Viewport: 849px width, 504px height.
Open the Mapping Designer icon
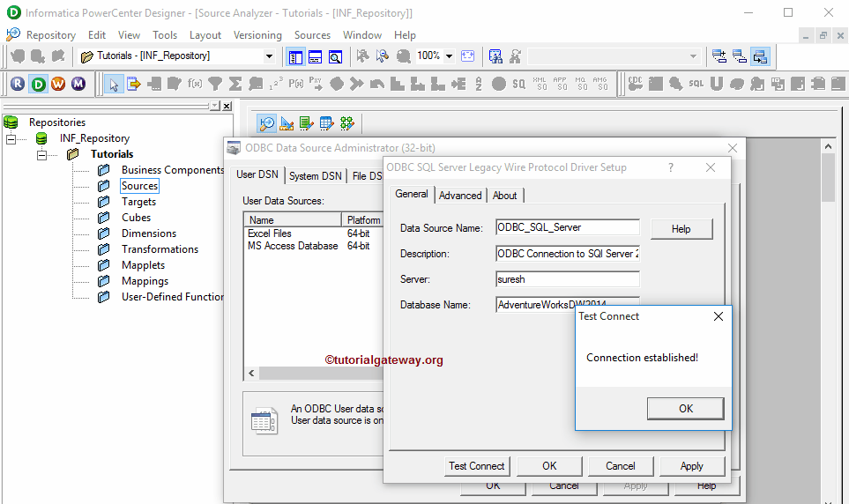pyautogui.click(x=346, y=123)
